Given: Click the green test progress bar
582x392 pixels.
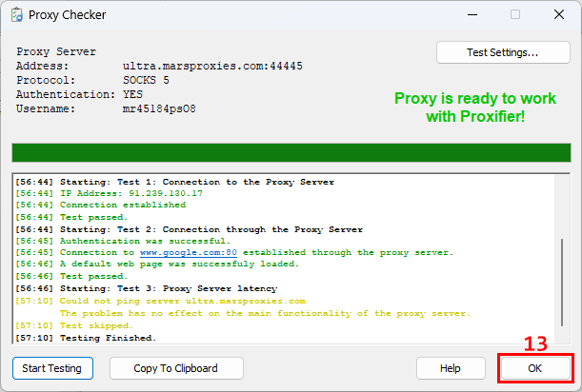Looking at the screenshot, I should (x=291, y=153).
